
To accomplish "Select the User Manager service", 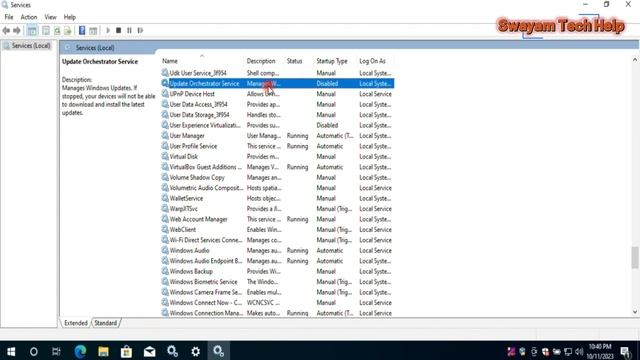I will (x=277, y=136).
